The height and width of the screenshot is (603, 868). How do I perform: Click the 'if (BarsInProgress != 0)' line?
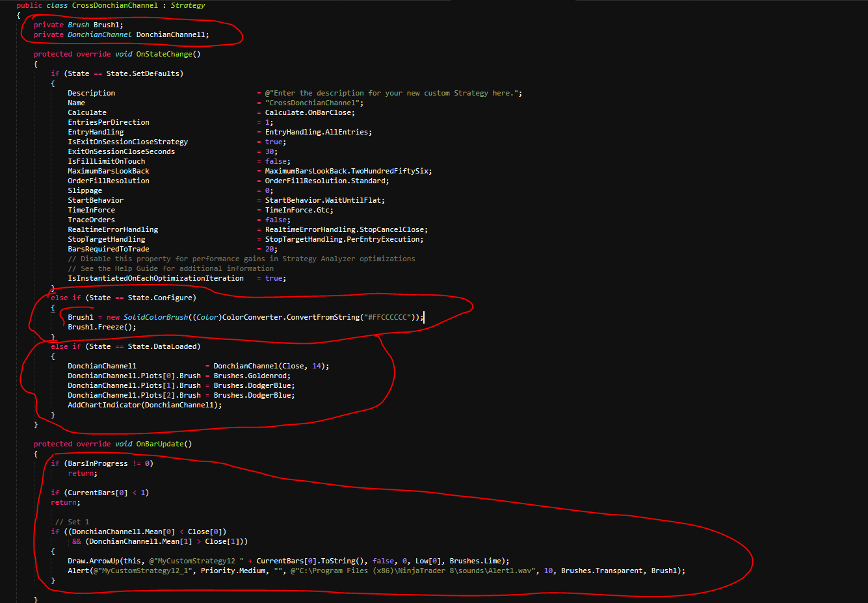(102, 463)
